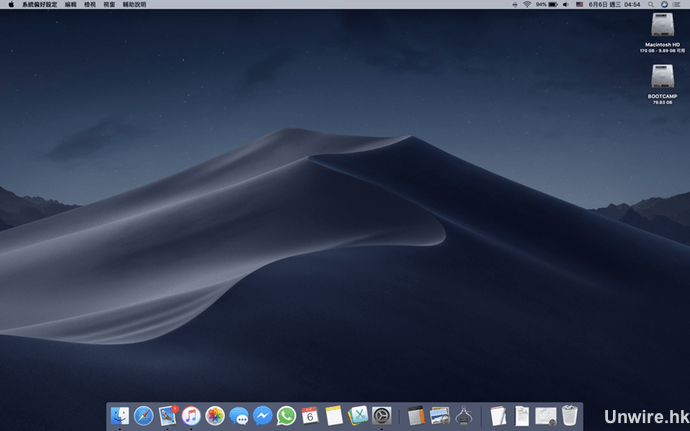Activate Siri from the menu bar
This screenshot has width=690, height=431.
tap(664, 4)
